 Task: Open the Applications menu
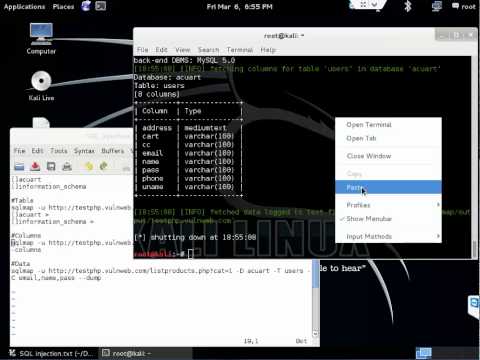pyautogui.click(x=24, y=7)
